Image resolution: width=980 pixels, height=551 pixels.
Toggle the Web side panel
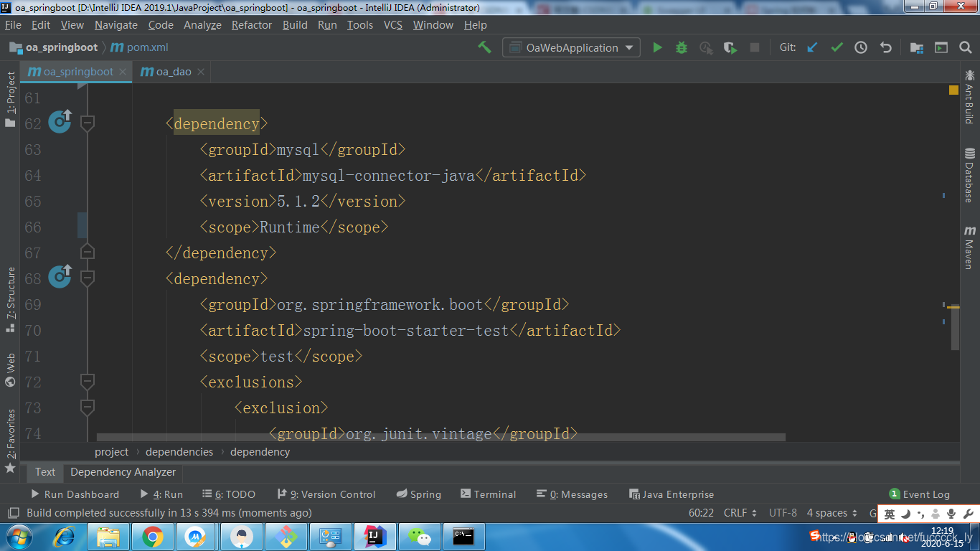10,369
